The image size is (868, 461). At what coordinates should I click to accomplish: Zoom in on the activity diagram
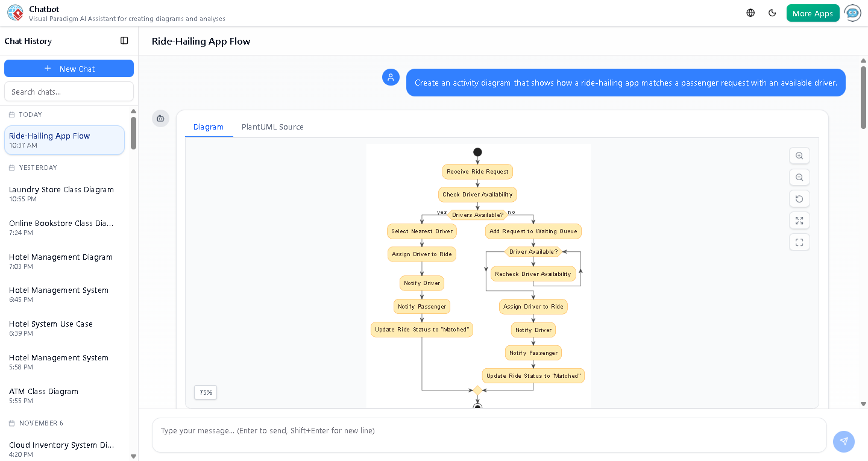coord(799,155)
